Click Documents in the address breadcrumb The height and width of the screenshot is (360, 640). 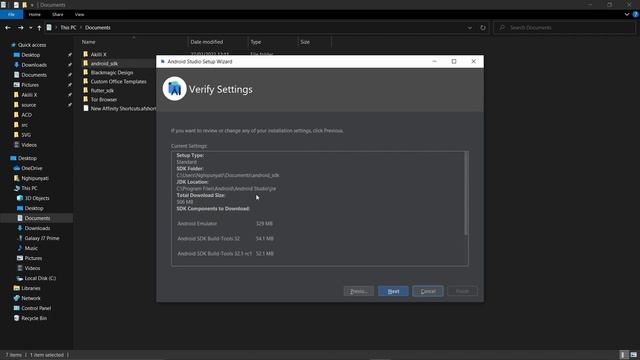98,28
